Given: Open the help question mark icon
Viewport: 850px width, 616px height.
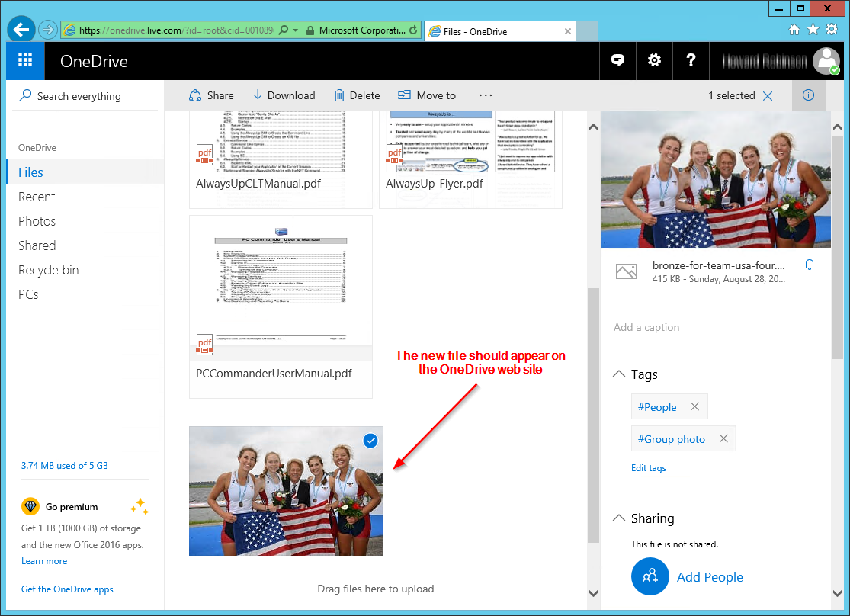Looking at the screenshot, I should tap(691, 60).
